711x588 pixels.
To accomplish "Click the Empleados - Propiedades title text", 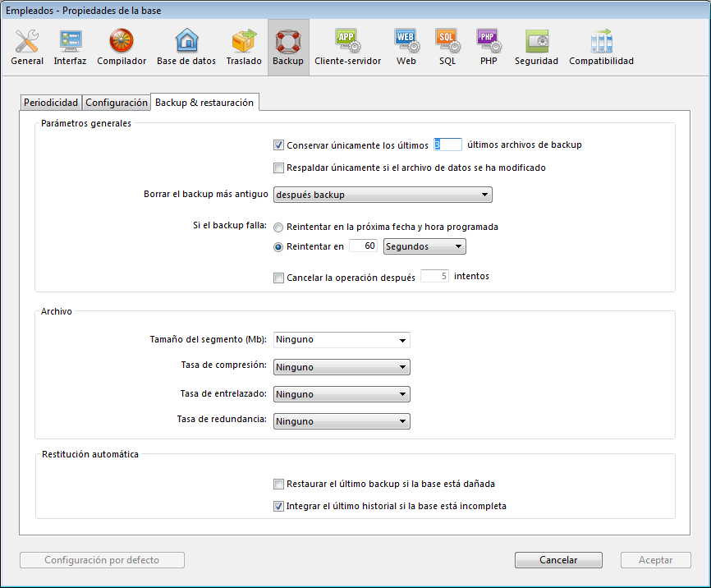I will (x=84, y=11).
